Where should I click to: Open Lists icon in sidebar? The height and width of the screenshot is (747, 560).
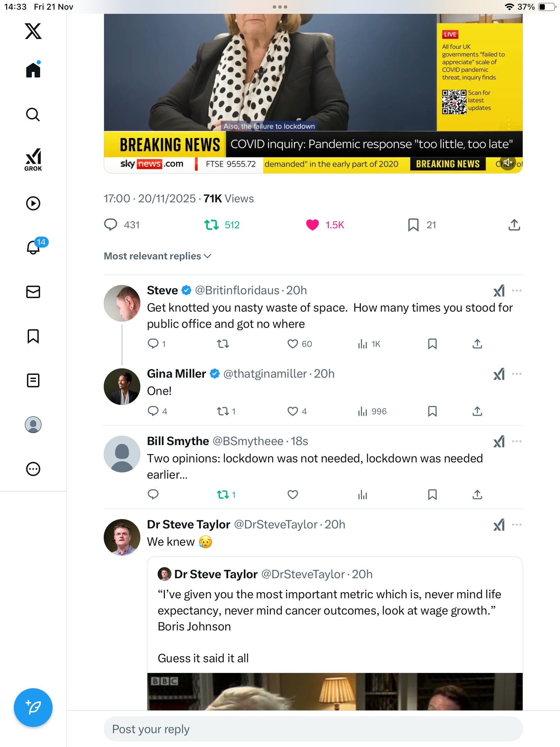tap(33, 380)
